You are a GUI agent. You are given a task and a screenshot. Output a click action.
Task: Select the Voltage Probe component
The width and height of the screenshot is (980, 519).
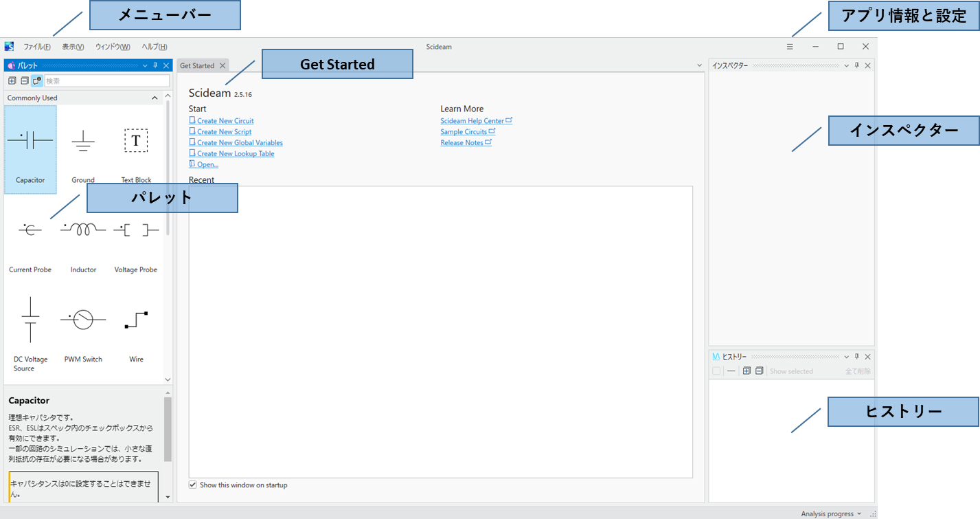pyautogui.click(x=136, y=239)
